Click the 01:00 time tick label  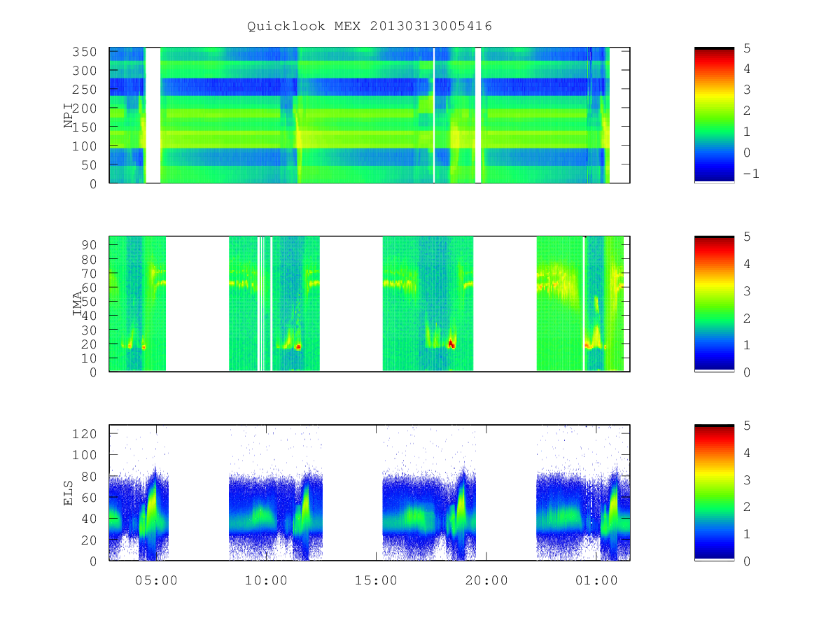click(596, 580)
